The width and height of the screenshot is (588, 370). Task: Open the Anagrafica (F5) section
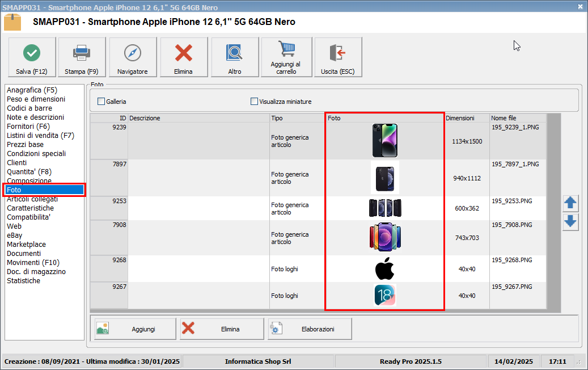(x=32, y=90)
